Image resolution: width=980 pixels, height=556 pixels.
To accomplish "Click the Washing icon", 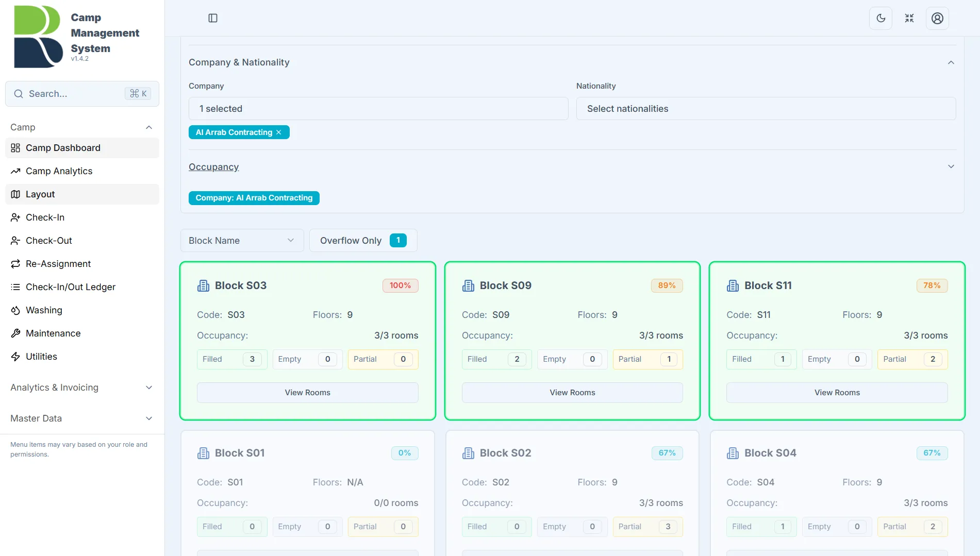I will point(15,310).
